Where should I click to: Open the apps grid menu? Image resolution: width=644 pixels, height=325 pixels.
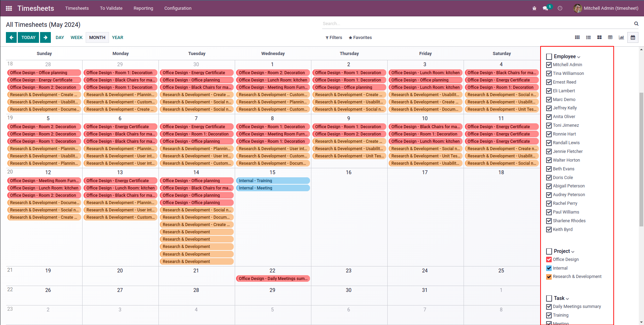(x=9, y=8)
